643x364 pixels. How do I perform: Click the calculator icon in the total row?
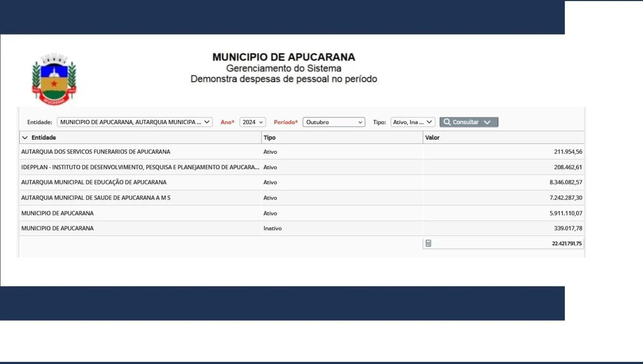(x=428, y=243)
